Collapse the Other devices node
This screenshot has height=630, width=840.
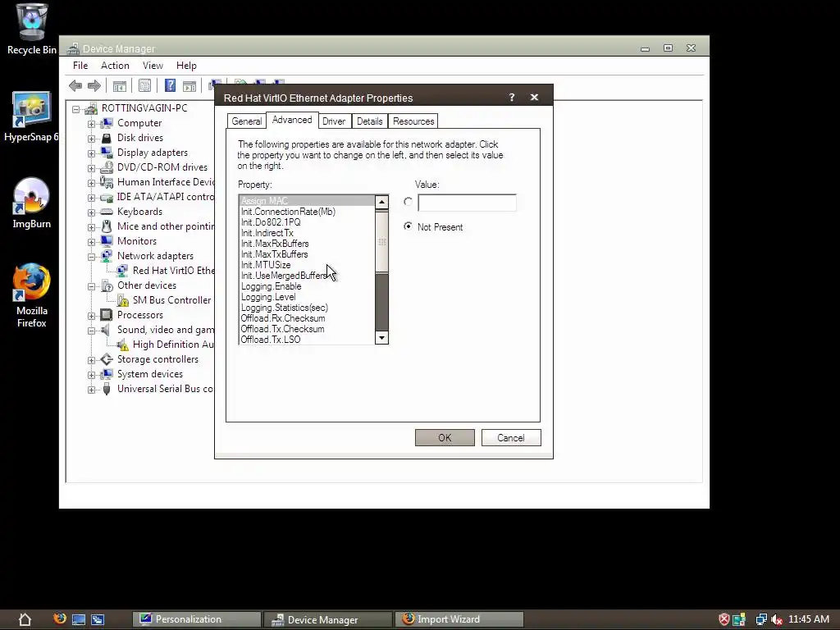tap(92, 286)
